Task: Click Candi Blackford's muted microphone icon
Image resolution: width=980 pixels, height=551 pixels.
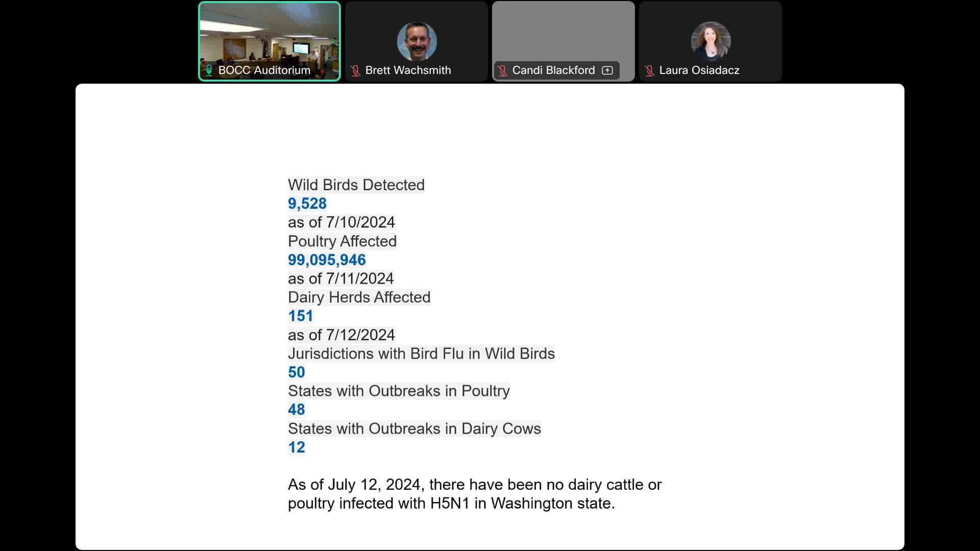Action: [x=502, y=70]
